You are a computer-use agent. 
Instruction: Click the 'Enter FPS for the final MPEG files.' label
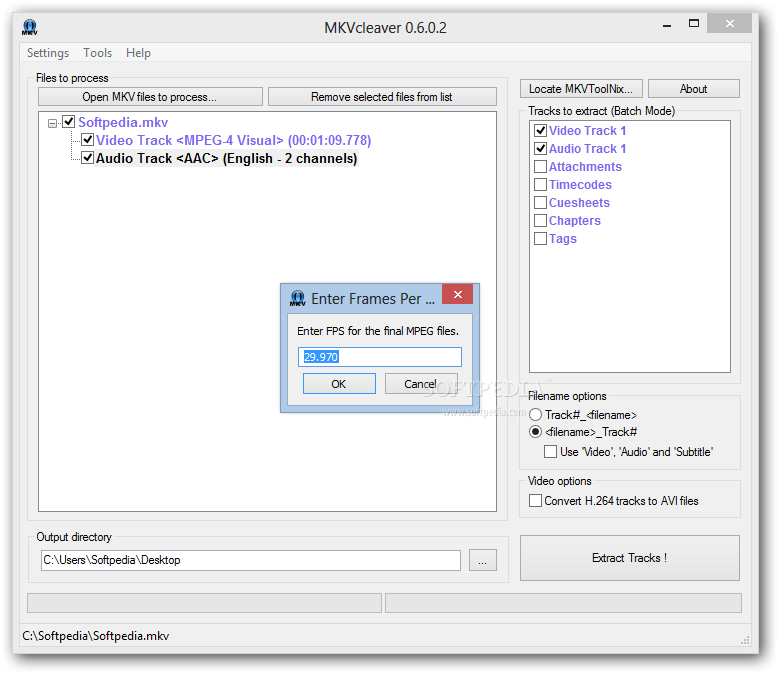[x=378, y=331]
